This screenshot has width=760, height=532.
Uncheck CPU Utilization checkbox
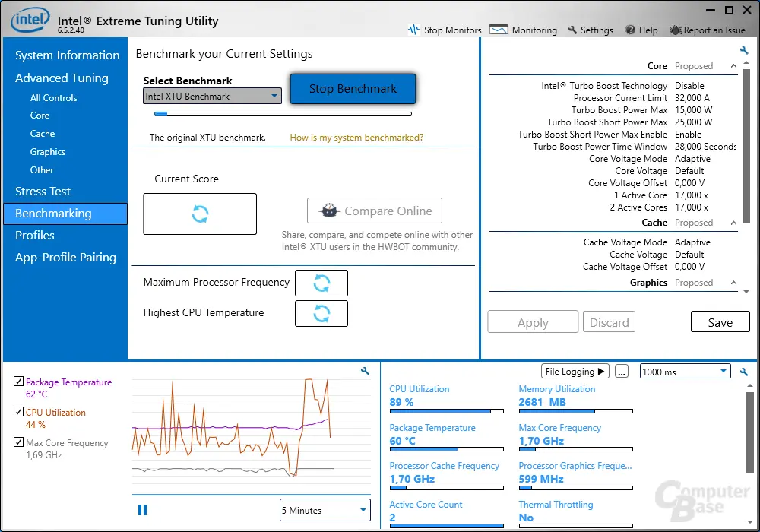(x=18, y=412)
